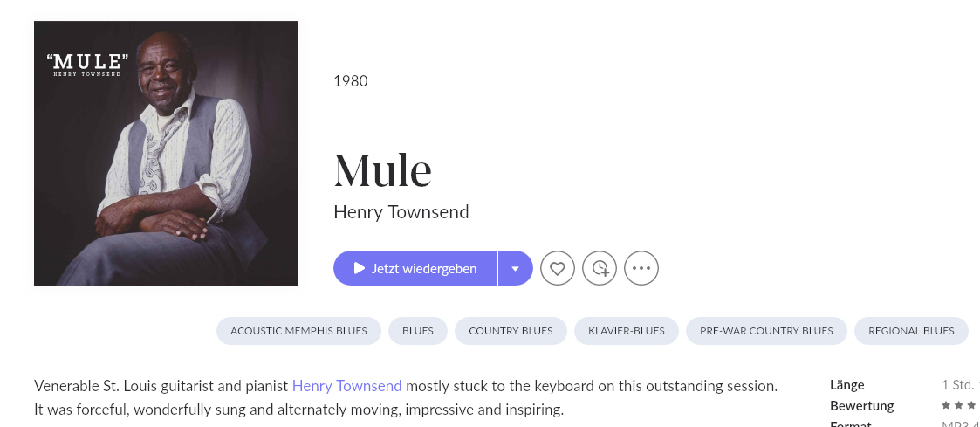Select the Blues genre tag

pyautogui.click(x=418, y=331)
